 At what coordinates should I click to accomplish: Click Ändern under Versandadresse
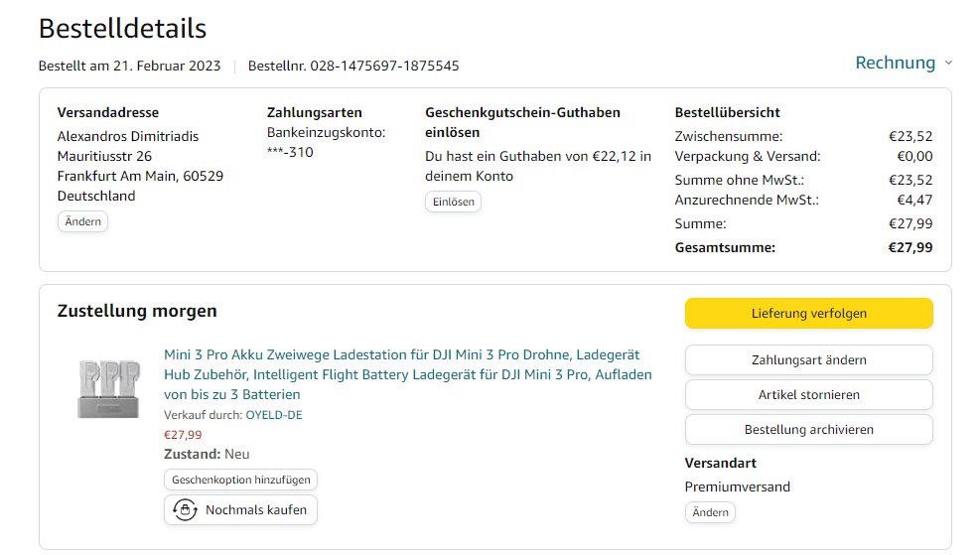82,221
